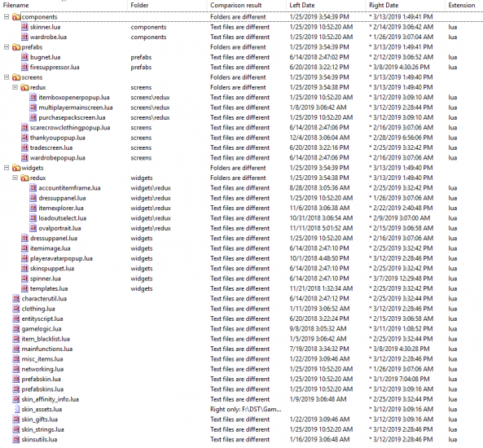Click the itemexplorer.lua file icon
Image resolution: width=483 pixels, height=448 pixels.
coord(33,209)
